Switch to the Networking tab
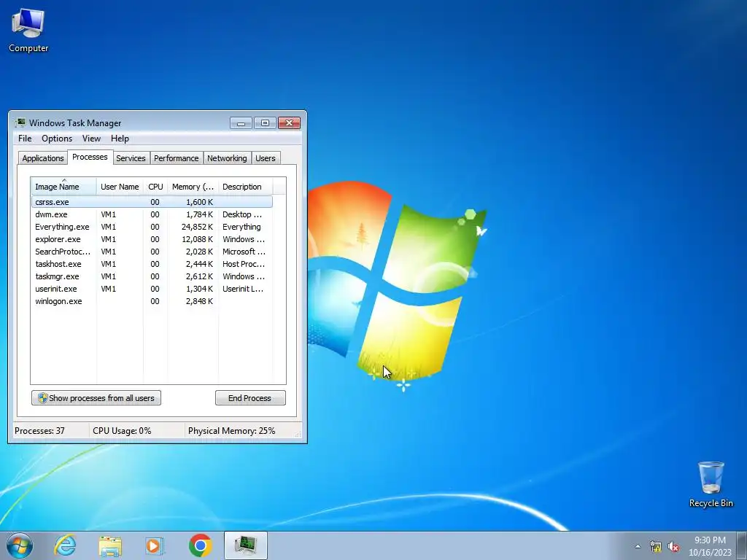 (228, 158)
